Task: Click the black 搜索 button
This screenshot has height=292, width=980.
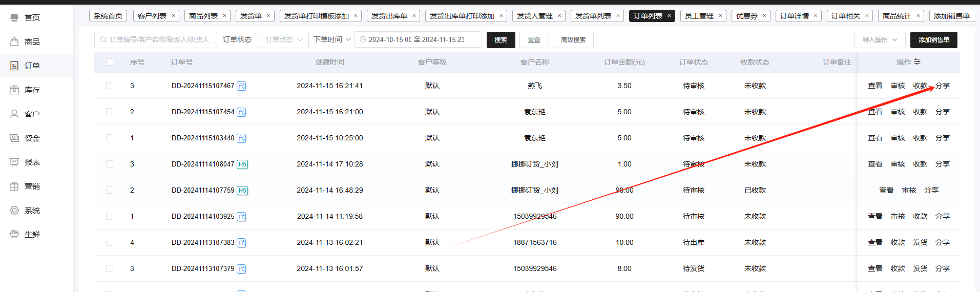Action: (x=501, y=40)
